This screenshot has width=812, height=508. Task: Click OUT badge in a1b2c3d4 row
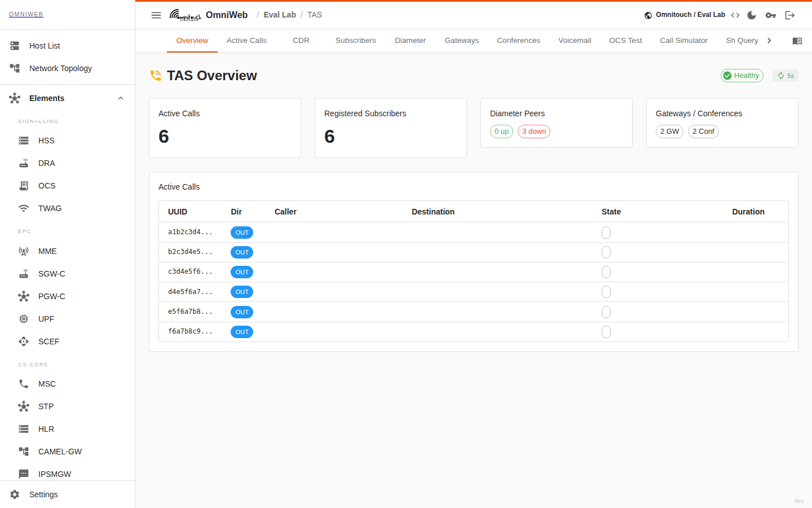click(x=242, y=233)
